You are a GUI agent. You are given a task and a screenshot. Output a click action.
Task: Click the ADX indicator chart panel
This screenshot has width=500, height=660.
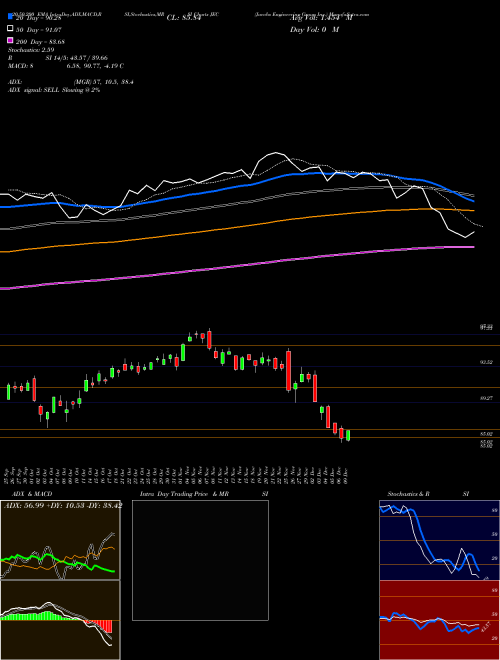coord(60,540)
